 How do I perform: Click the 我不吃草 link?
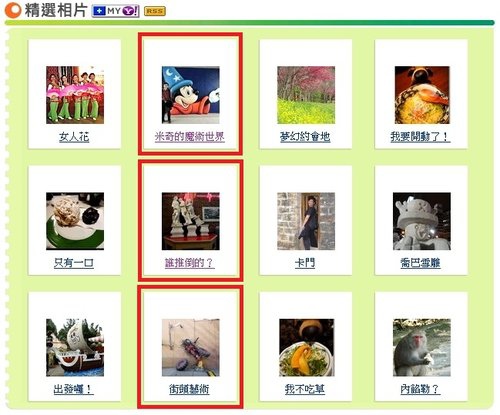pyautogui.click(x=305, y=389)
